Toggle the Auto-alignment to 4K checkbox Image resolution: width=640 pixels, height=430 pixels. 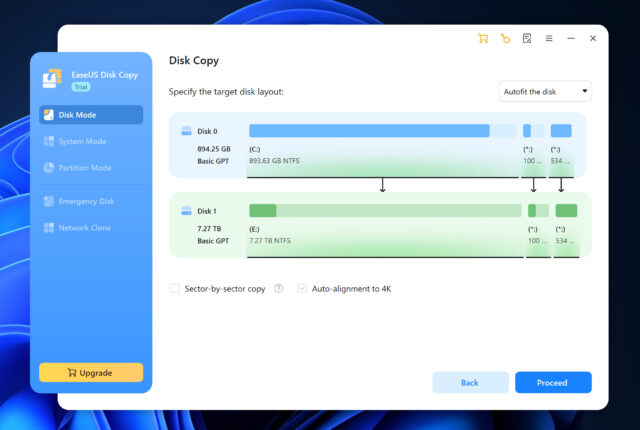pyautogui.click(x=302, y=288)
